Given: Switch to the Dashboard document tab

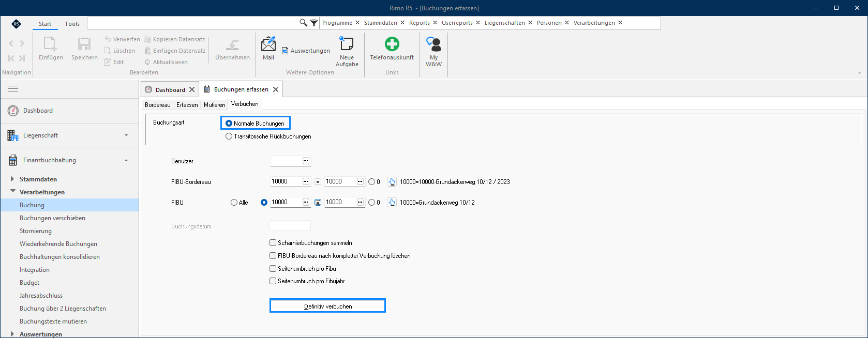Looking at the screenshot, I should (170, 89).
